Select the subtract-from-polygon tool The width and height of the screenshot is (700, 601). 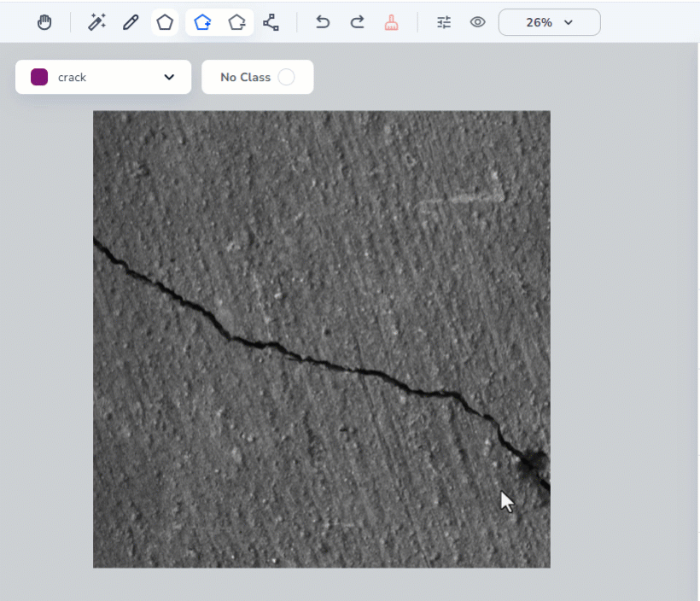(x=236, y=22)
